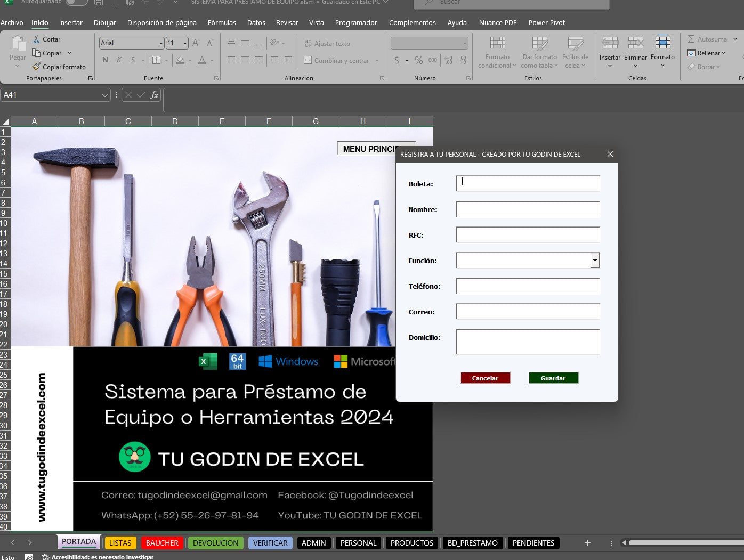The image size is (744, 560).
Task: Click accounting currency $ icon
Action: coord(397,60)
